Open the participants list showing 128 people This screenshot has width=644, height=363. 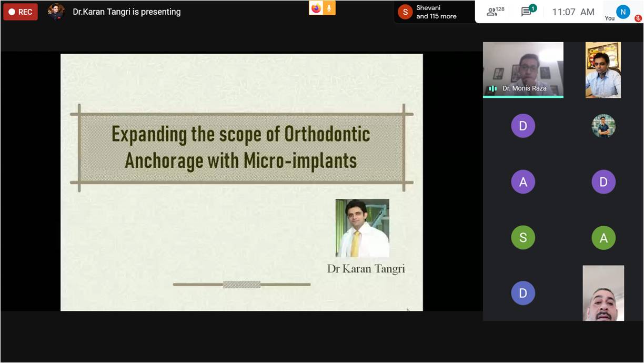coord(495,12)
